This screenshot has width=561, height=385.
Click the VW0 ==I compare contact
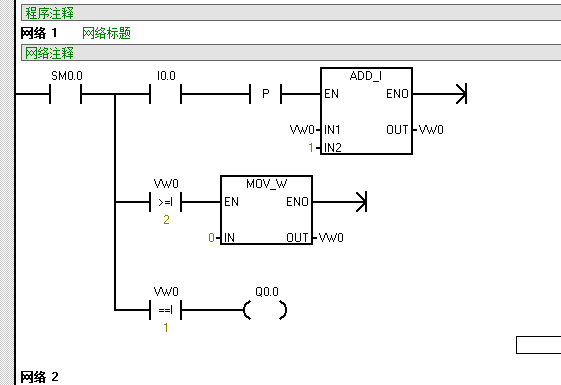[x=166, y=310]
